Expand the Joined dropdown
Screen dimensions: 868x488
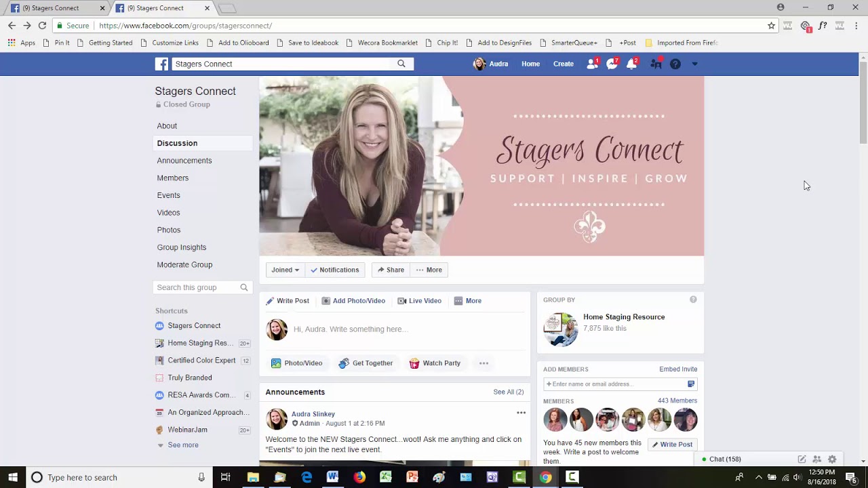click(x=285, y=270)
